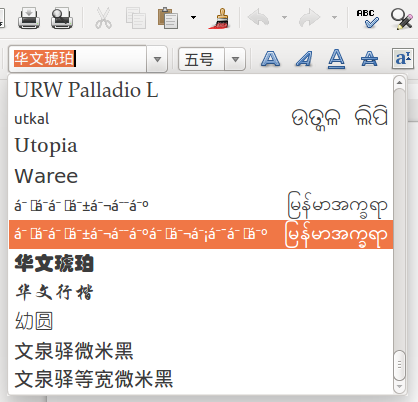
Task: Click the Paste clipboard icon
Action: click(168, 18)
